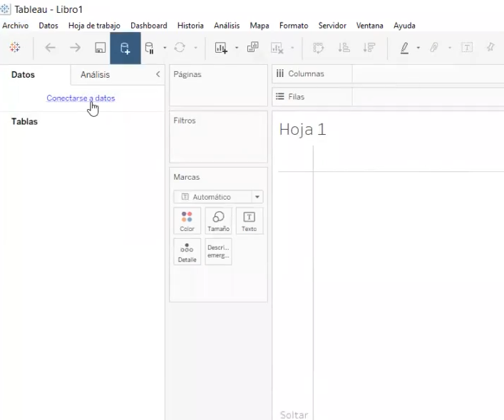Switch to the Análisis pane tab
The height and width of the screenshot is (420, 504).
[95, 75]
